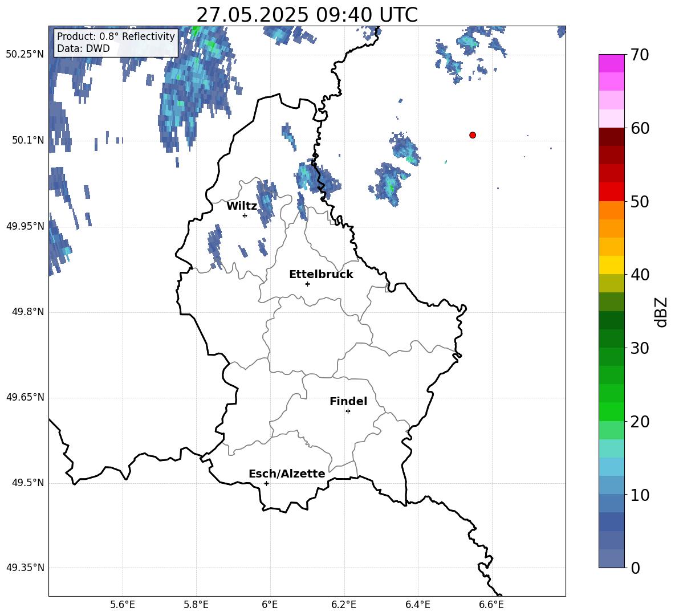Click the Wiltz label
This screenshot has height=616, width=675.
click(x=242, y=206)
